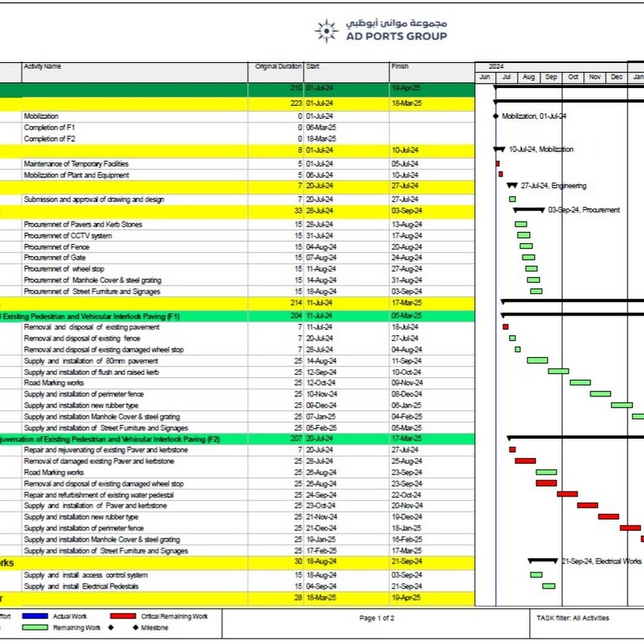Select the Activity Name column header
The height and width of the screenshot is (644, 644).
tap(135, 72)
